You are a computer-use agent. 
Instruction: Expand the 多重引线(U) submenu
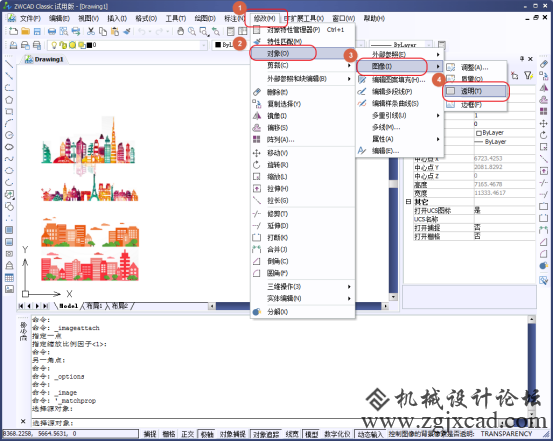[399, 116]
